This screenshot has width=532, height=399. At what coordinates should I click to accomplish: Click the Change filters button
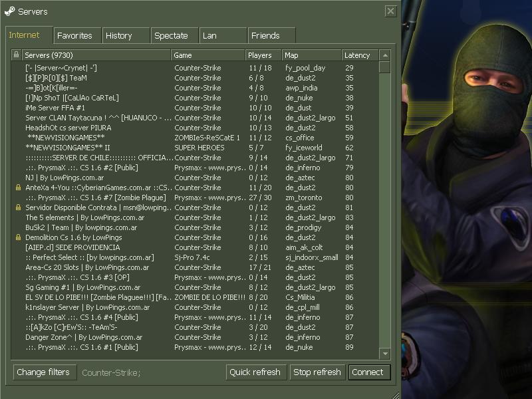(45, 372)
